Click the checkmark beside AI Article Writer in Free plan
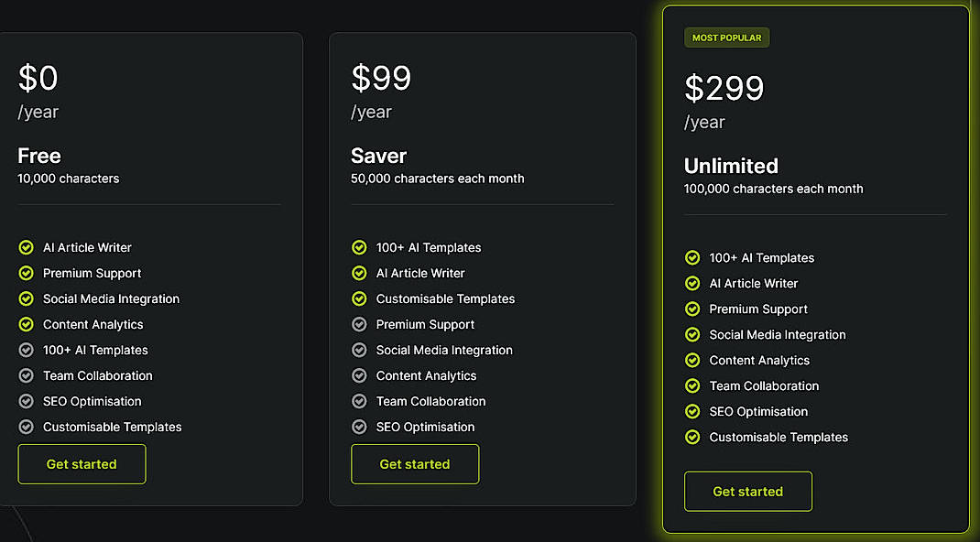Viewport: 980px width, 542px height. [x=25, y=247]
